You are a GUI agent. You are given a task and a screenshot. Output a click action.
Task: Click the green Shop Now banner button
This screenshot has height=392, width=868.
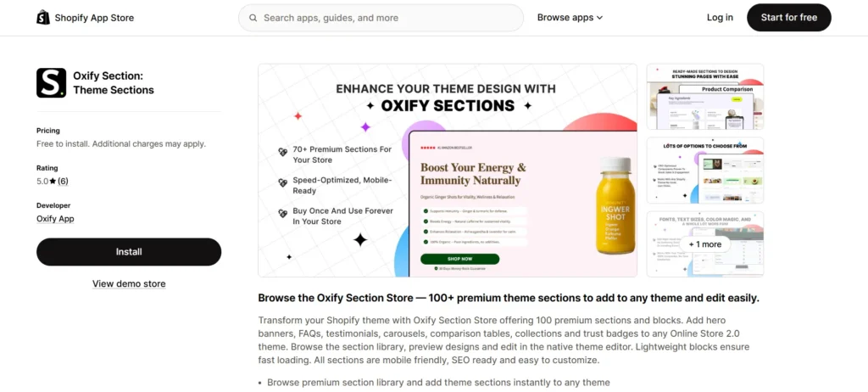pos(459,259)
